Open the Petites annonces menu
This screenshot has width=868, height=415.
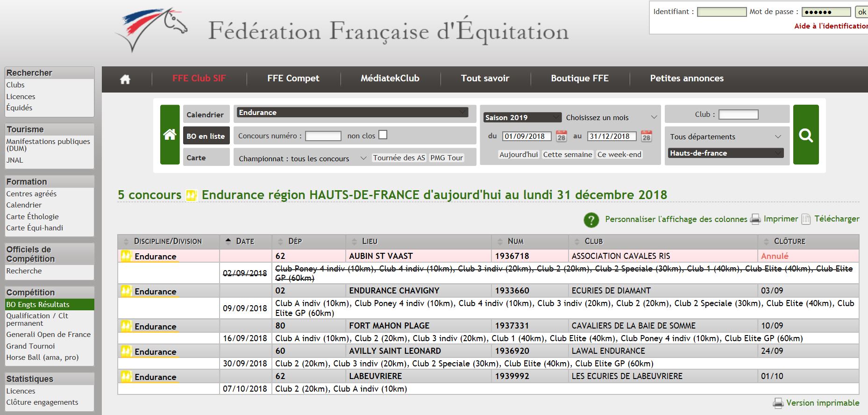[687, 79]
